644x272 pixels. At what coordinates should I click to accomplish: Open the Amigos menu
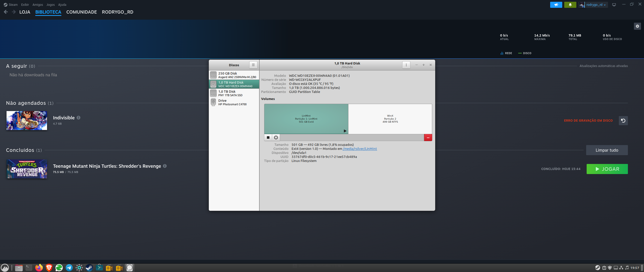point(38,5)
